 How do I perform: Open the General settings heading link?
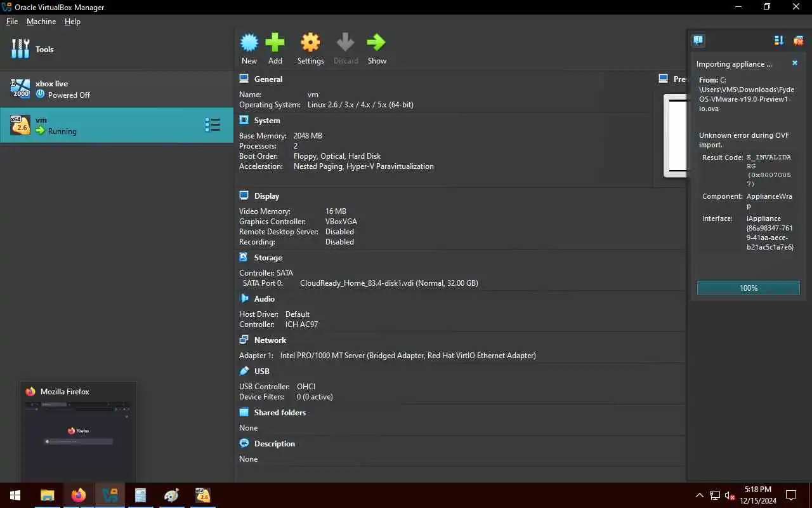tap(268, 79)
